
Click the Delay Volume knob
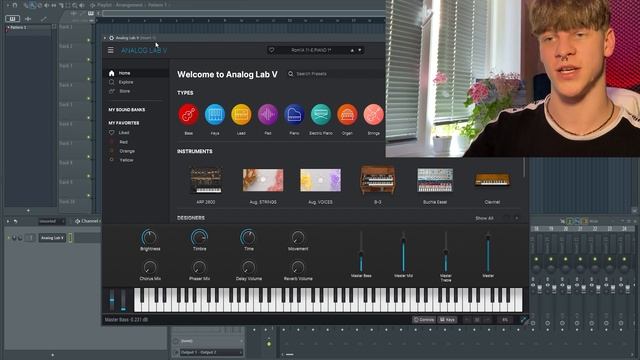[x=248, y=268]
